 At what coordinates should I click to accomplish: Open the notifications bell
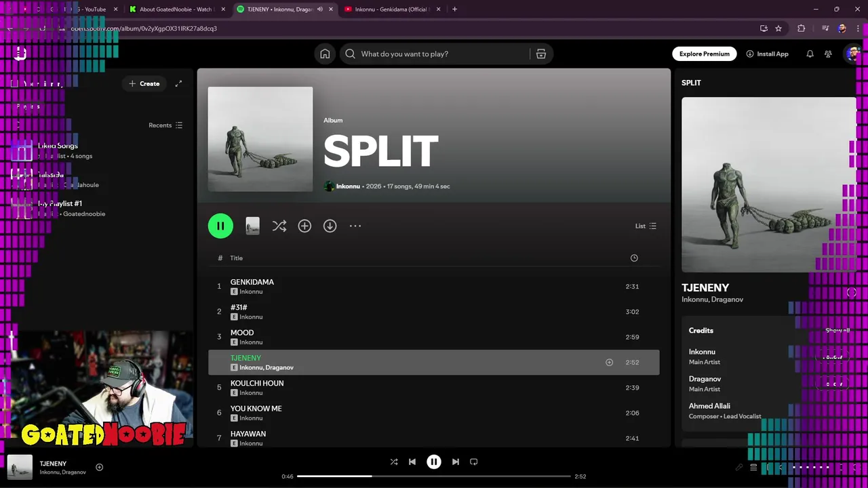(810, 54)
